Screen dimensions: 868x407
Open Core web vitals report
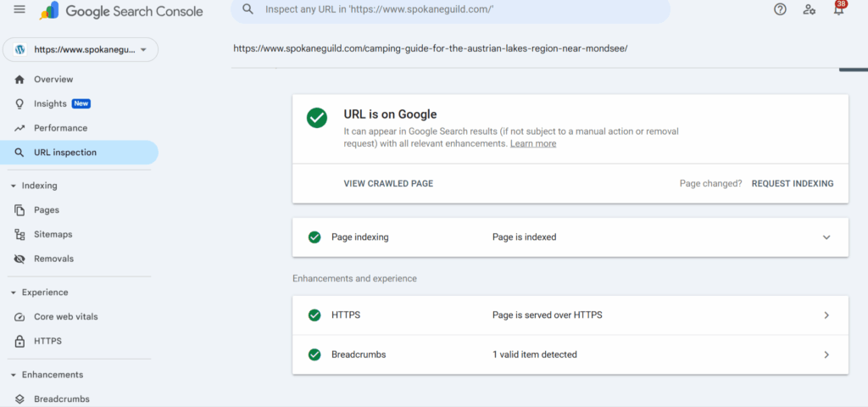[66, 317]
